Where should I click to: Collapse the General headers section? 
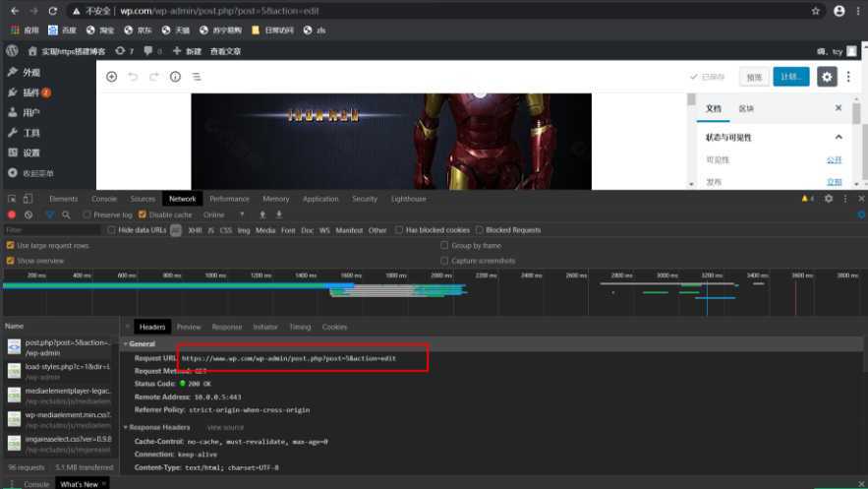[126, 344]
